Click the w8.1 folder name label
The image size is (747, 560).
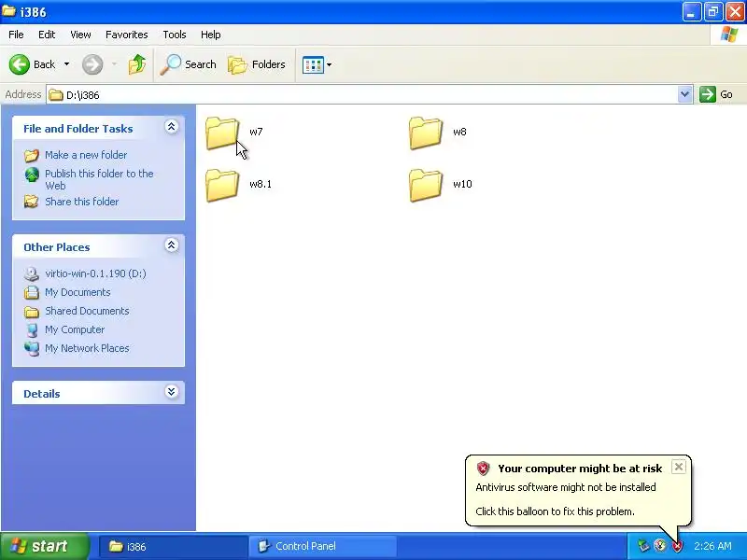pyautogui.click(x=261, y=184)
